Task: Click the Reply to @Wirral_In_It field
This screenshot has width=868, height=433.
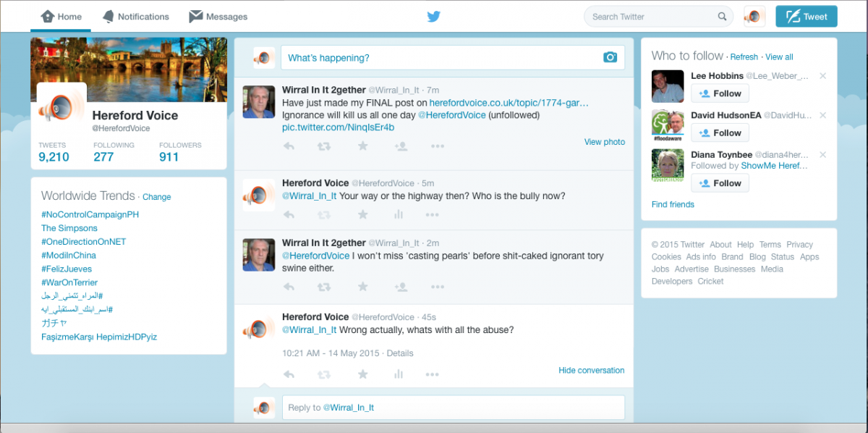Action: tap(454, 408)
